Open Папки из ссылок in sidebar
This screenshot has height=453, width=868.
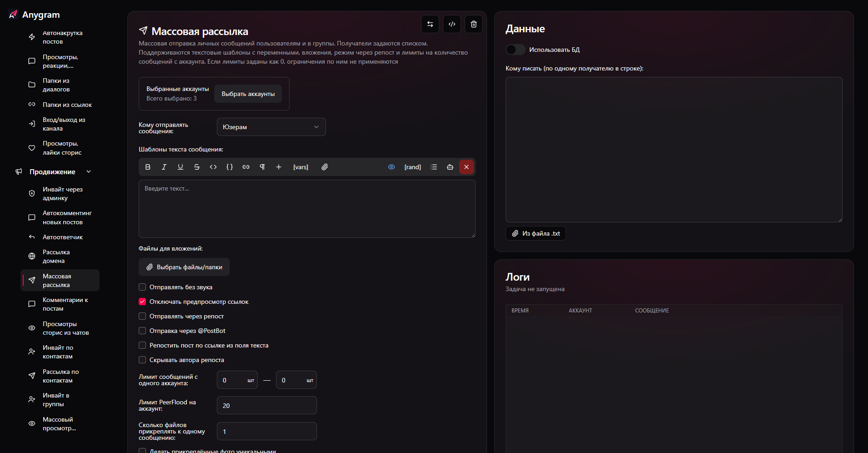tap(60, 105)
